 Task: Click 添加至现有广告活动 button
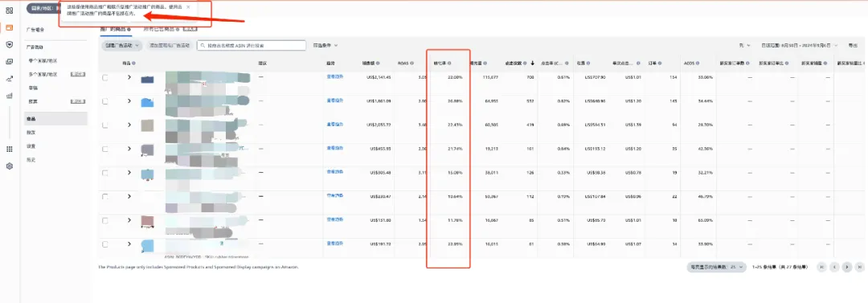[170, 46]
